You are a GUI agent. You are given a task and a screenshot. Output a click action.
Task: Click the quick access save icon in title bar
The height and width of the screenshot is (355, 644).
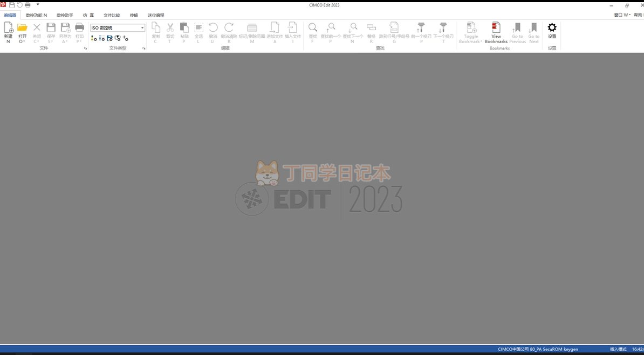click(x=12, y=5)
